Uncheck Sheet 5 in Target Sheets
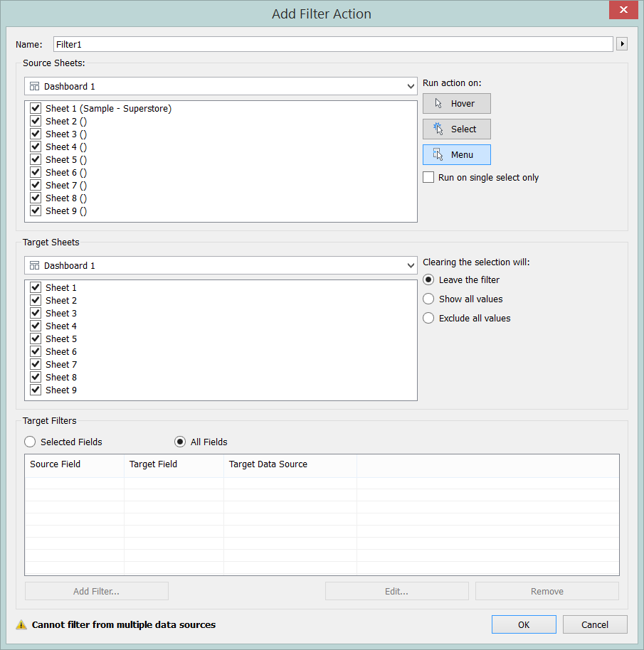 click(x=36, y=339)
